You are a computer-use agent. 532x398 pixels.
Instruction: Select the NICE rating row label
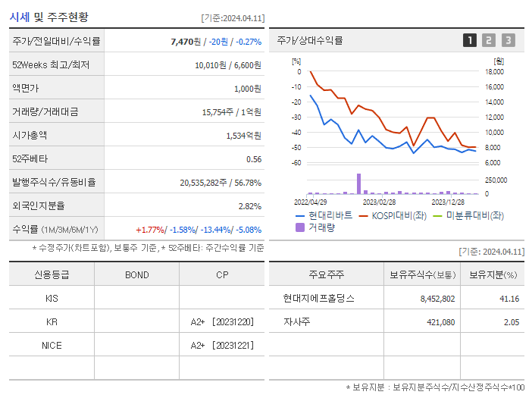[52, 346]
